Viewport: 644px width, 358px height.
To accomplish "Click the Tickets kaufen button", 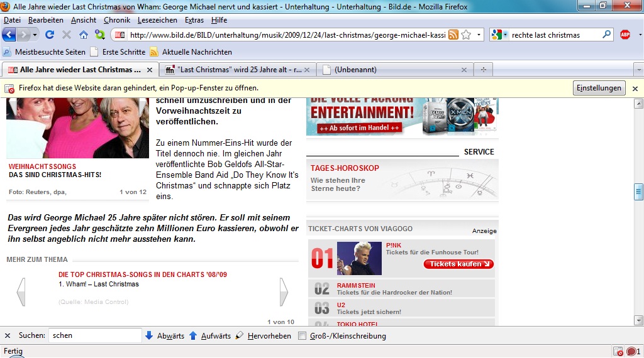I will point(458,264).
